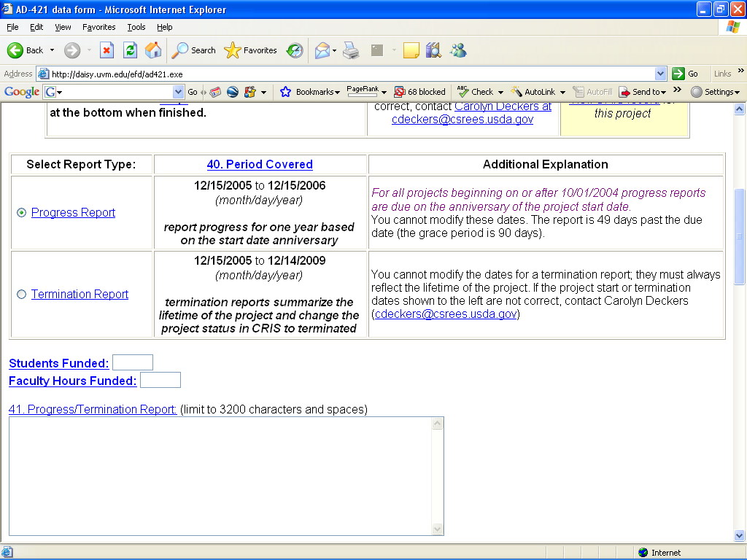Open the History toolbar icon
Image resolution: width=747 pixels, height=560 pixels.
295,50
